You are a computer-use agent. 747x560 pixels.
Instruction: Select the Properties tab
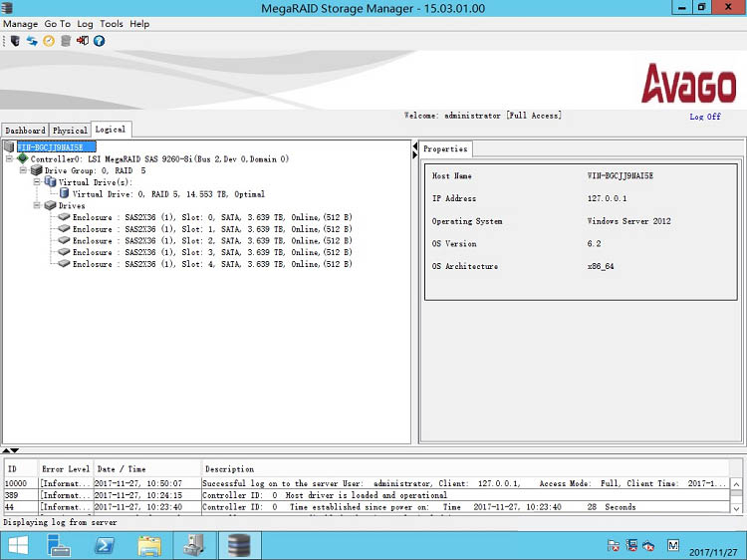(445, 148)
